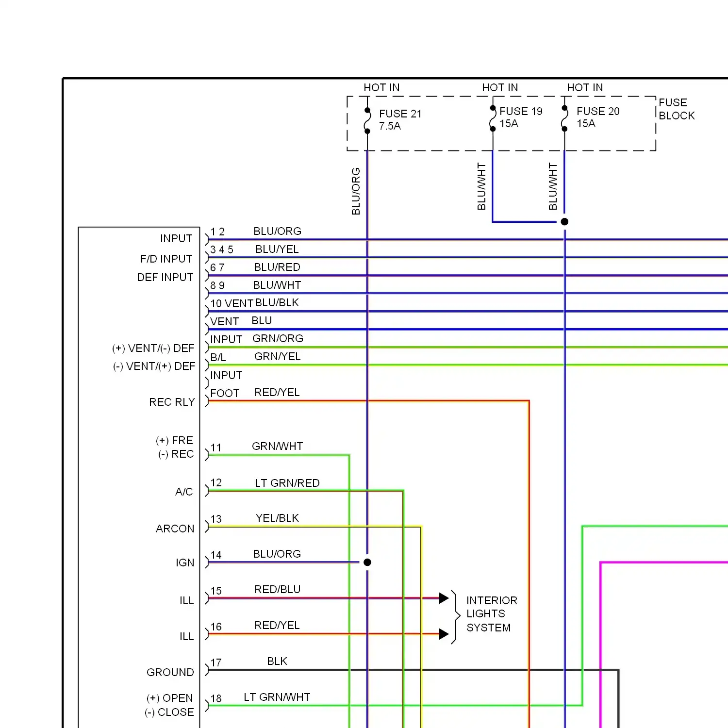Click the (-) CLOSE label
This screenshot has height=728, width=728.
(x=169, y=712)
